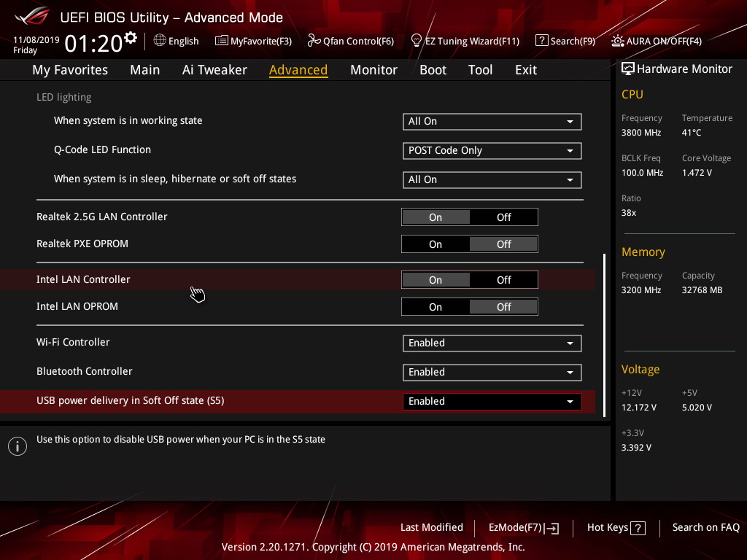Click +12V value 12.172 V
The image size is (747, 560).
[638, 408]
